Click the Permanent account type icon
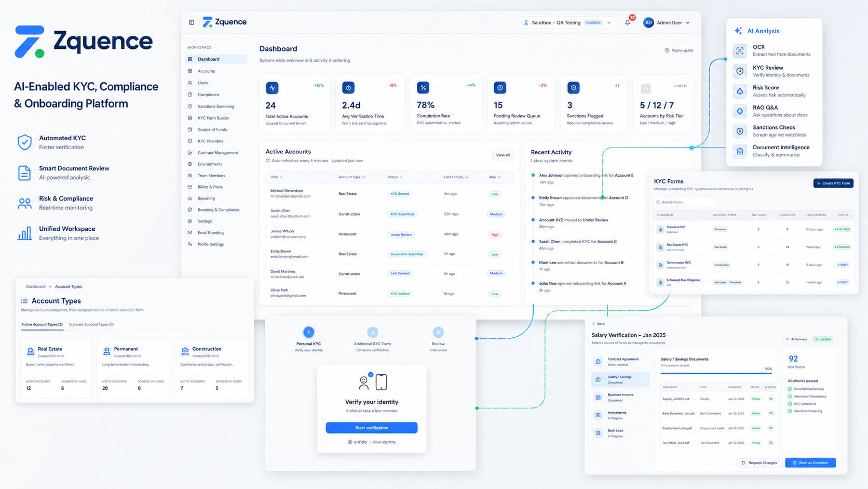The width and height of the screenshot is (868, 489). (x=106, y=352)
